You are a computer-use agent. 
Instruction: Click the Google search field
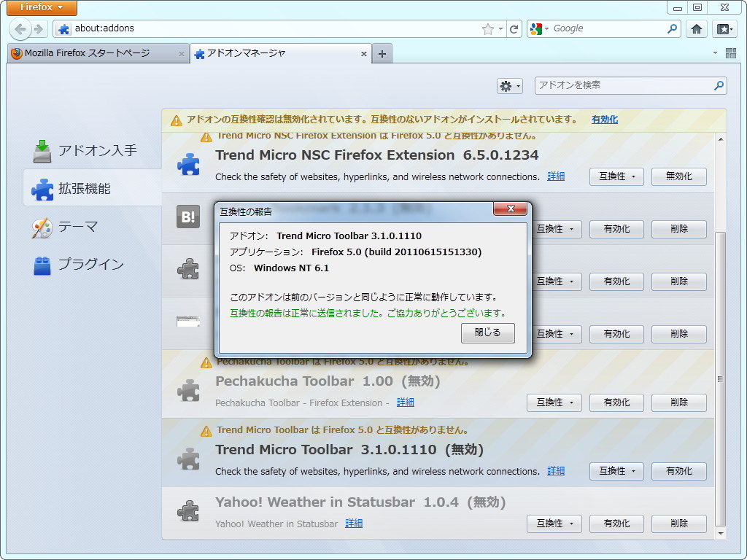tap(608, 28)
